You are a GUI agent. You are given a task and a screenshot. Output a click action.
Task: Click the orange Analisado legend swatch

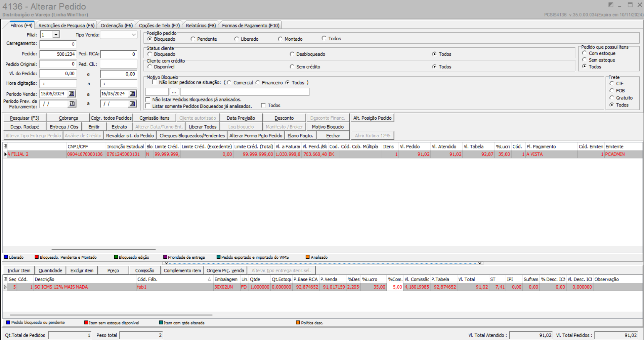(307, 257)
